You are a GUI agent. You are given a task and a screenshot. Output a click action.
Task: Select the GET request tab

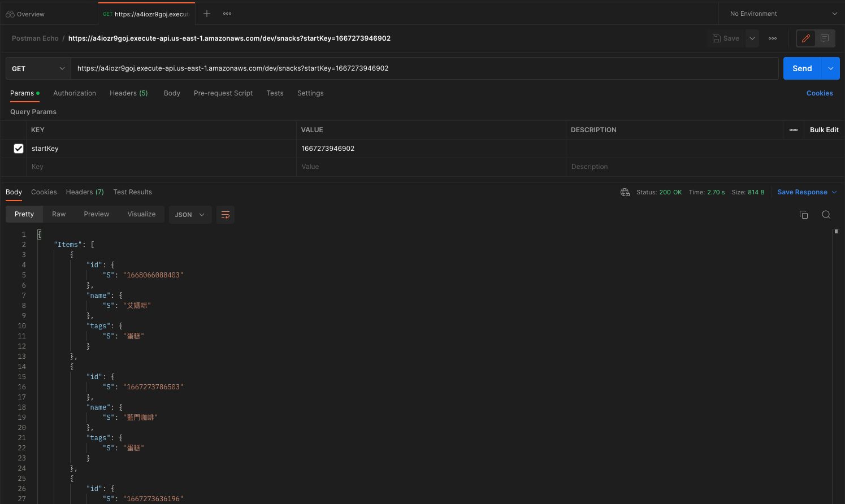tap(146, 14)
